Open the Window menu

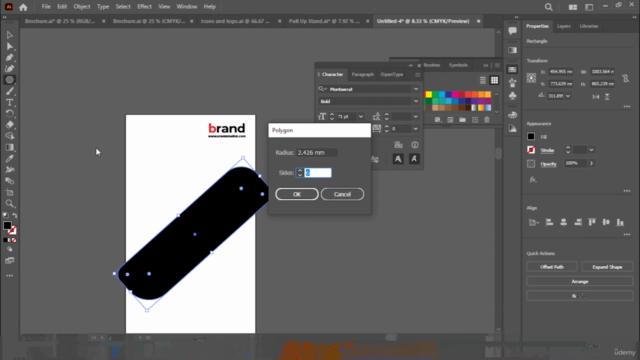coord(187,7)
